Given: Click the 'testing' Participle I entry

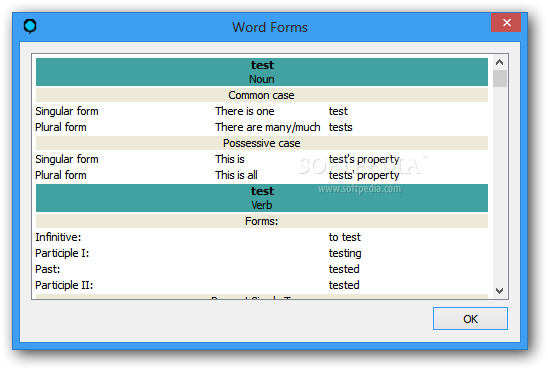Looking at the screenshot, I should tap(345, 253).
